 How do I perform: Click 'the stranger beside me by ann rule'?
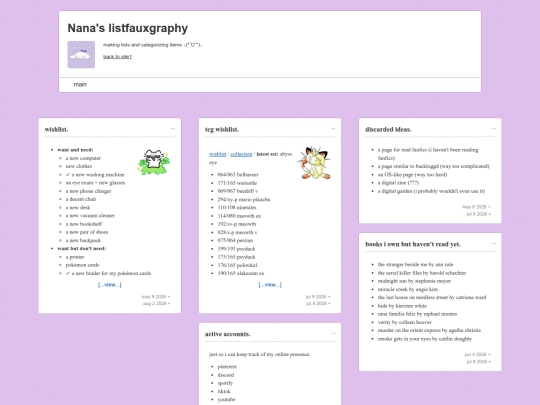(x=415, y=264)
